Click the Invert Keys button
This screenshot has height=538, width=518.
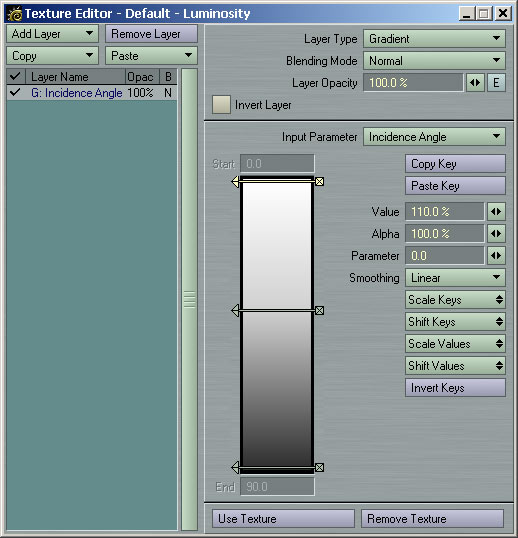coord(455,388)
